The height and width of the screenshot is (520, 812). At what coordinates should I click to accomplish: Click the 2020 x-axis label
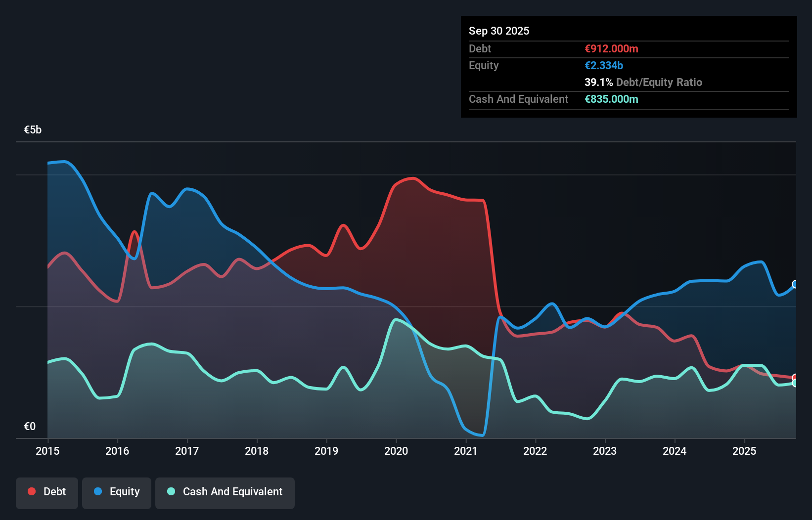click(x=396, y=451)
